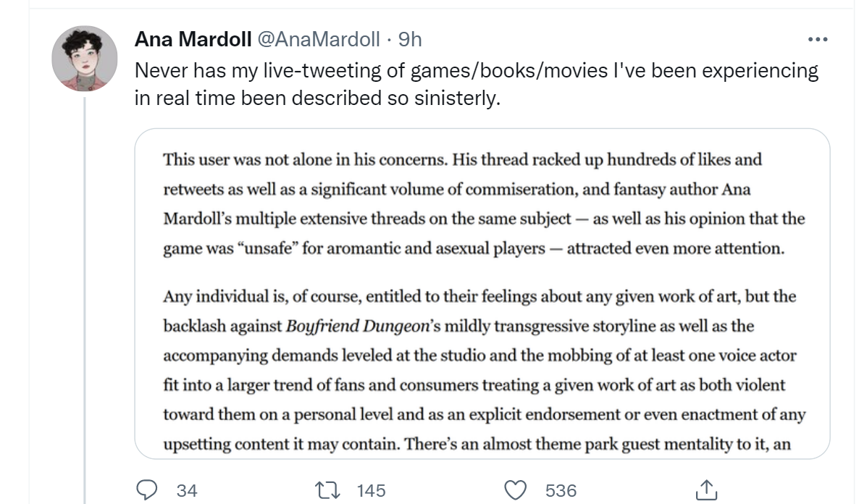This screenshot has height=504, width=859.
Task: Click the 536 likes count
Action: coord(561,491)
